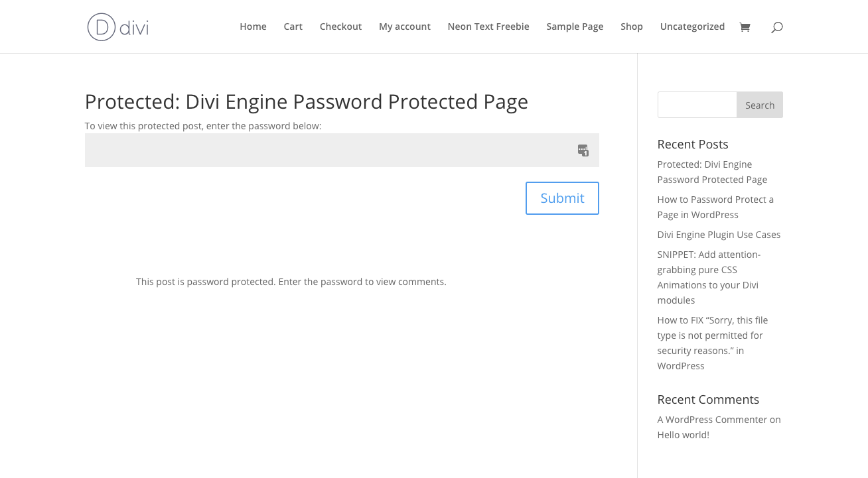The height and width of the screenshot is (478, 868).
Task: Open My account menu item
Action: pos(405,27)
